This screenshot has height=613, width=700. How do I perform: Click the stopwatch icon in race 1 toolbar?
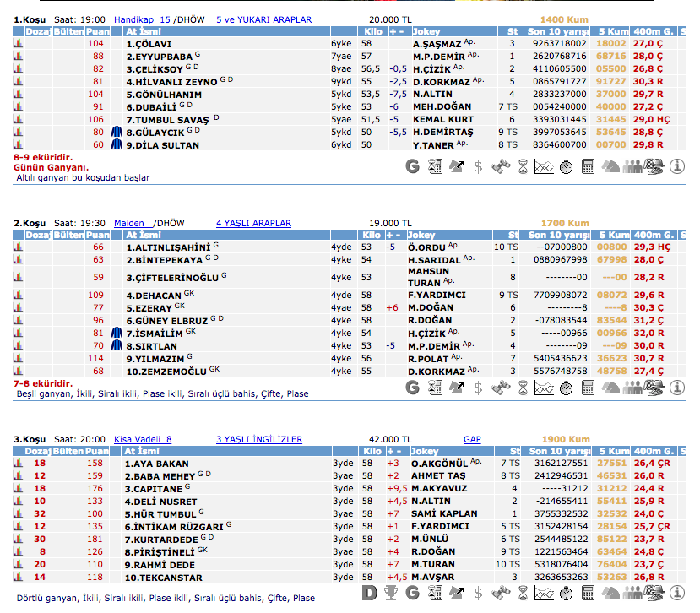(x=567, y=167)
